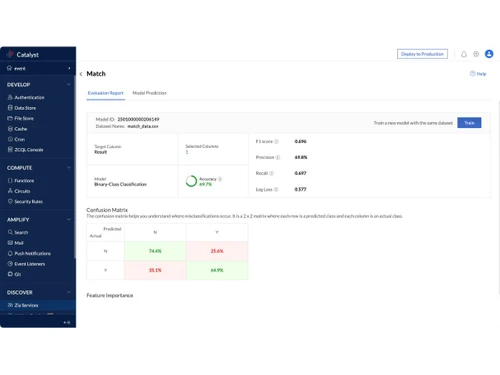Viewport: 500px width, 375px height.
Task: Collapse the COMPUTE section chevron
Action: click(69, 168)
